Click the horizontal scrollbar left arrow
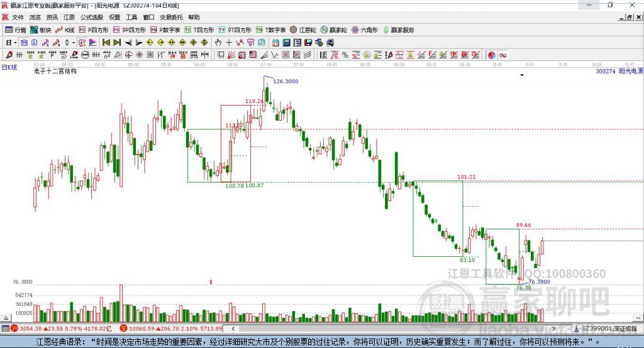 click(x=233, y=329)
